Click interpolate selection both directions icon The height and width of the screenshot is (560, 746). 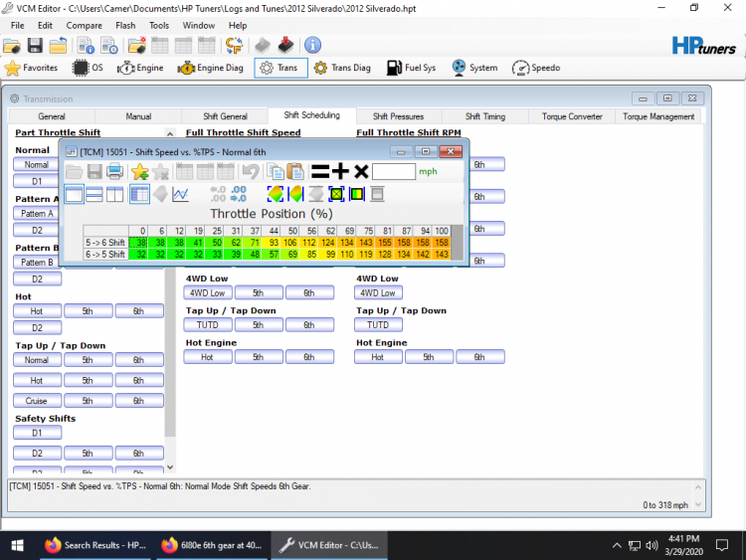(276, 194)
